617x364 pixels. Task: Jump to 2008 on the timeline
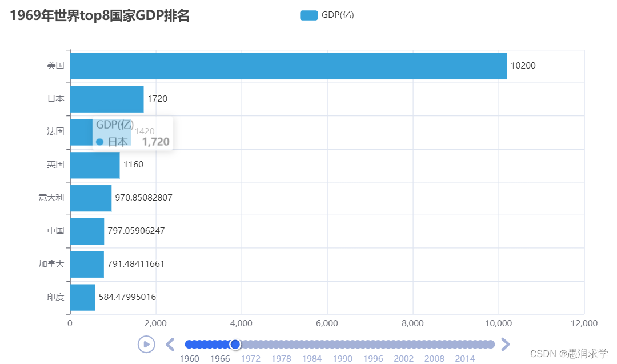[x=434, y=358]
